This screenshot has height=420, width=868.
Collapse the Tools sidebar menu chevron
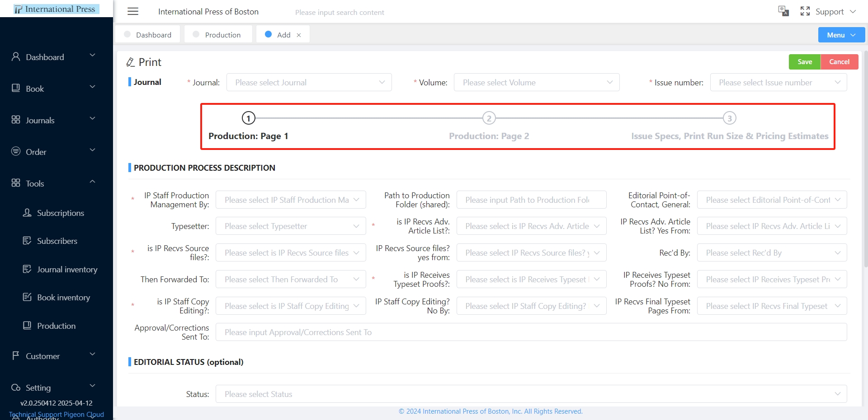(x=93, y=182)
